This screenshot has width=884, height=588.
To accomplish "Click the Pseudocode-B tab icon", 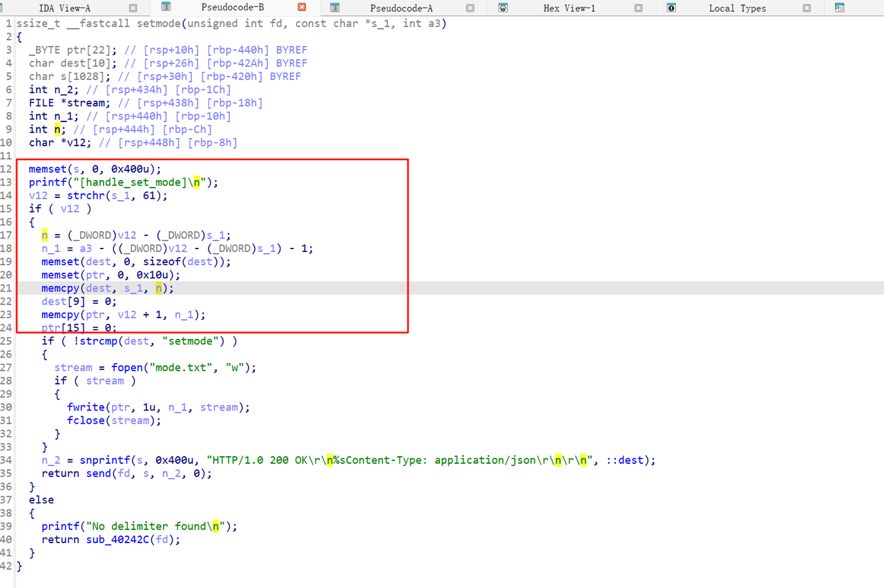I will click(x=166, y=8).
